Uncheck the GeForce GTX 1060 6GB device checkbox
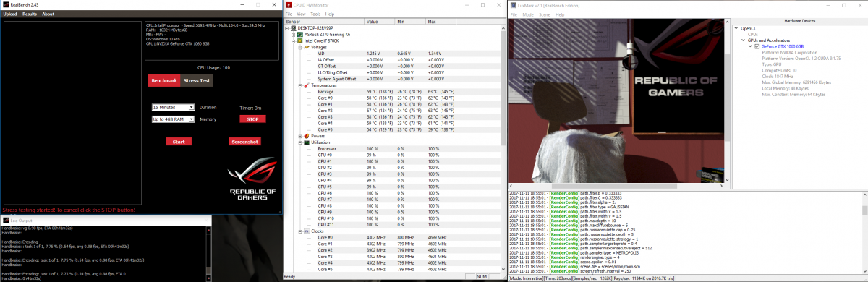 point(757,46)
